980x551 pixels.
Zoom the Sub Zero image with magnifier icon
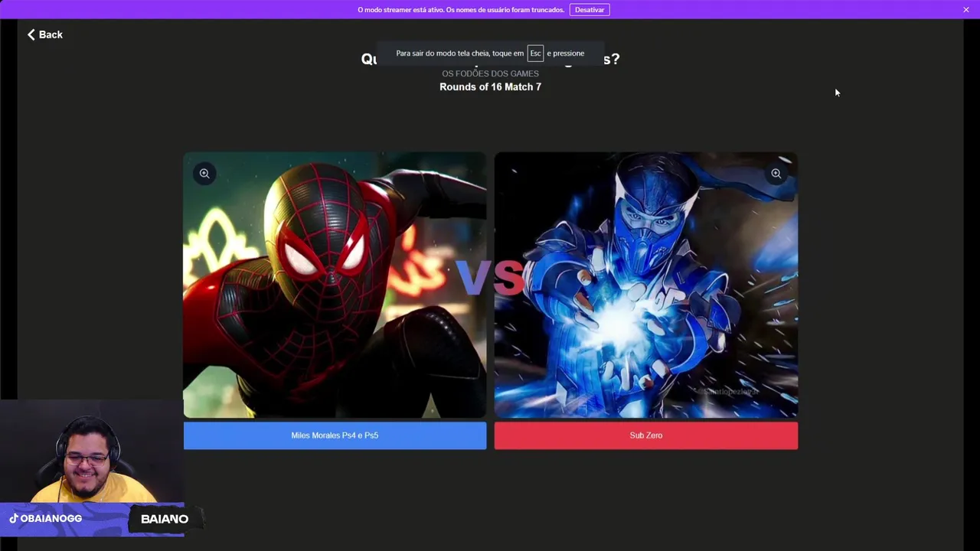pos(776,174)
